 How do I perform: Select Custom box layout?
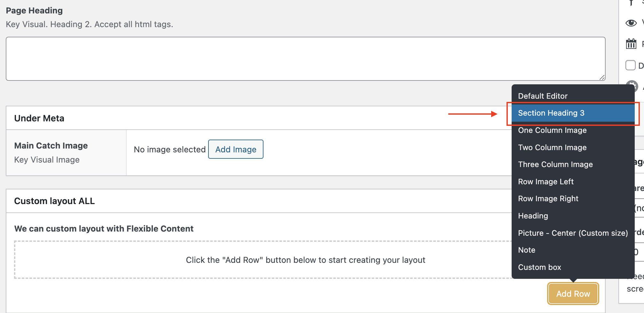(x=539, y=267)
